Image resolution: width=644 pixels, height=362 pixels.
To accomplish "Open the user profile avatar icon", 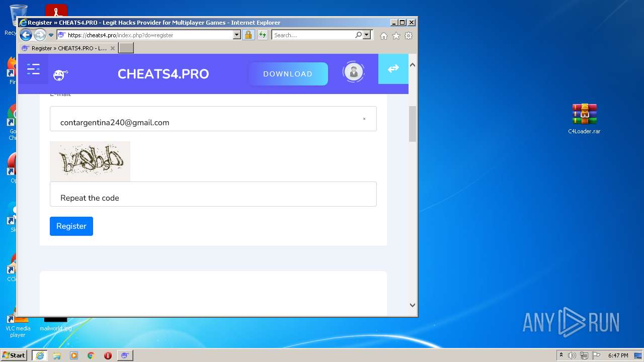I will coord(353,72).
